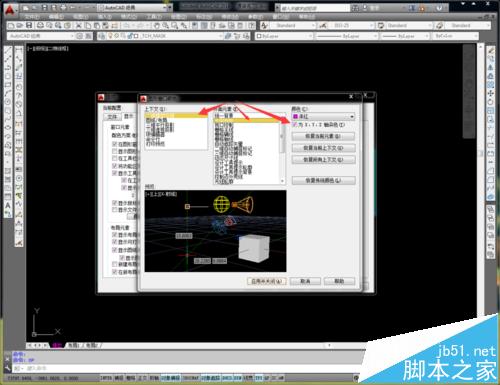Select the Zoom Realtime magnifier tool
The height and width of the screenshot is (385, 500).
(x=166, y=25)
